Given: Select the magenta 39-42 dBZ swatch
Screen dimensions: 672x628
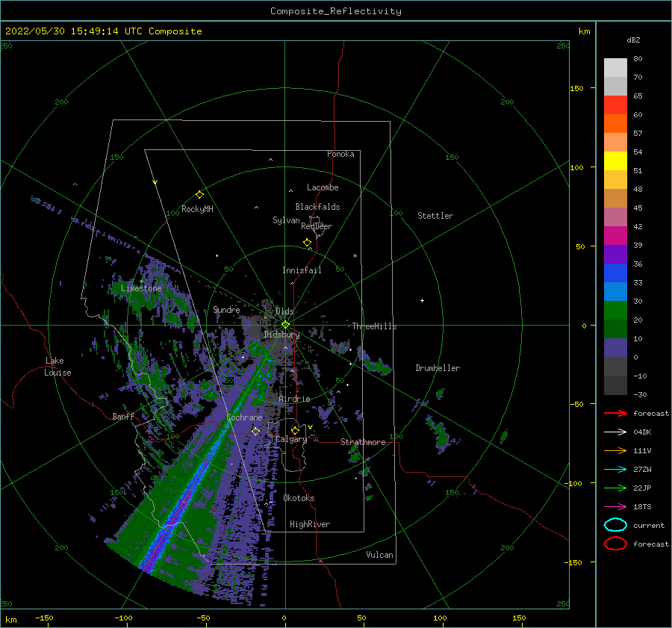Looking at the screenshot, I should (x=615, y=236).
